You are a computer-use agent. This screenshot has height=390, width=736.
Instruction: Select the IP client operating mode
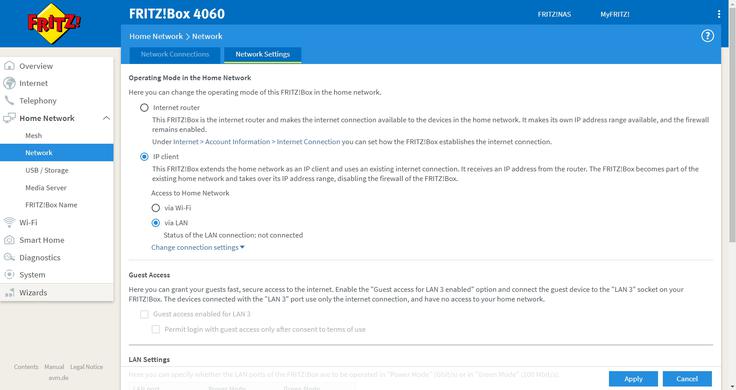[x=144, y=157]
